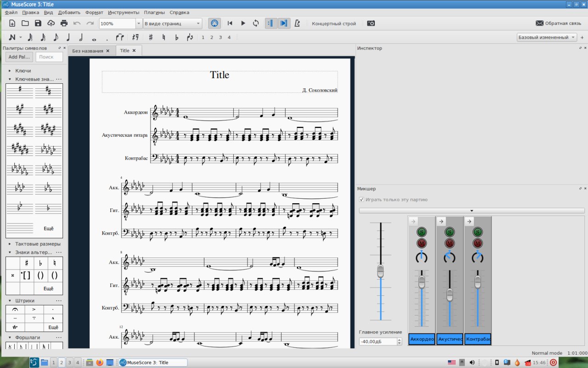588x368 pixels.
Task: Select the sharp accidental in note toolbar
Action: pyautogui.click(x=151, y=37)
